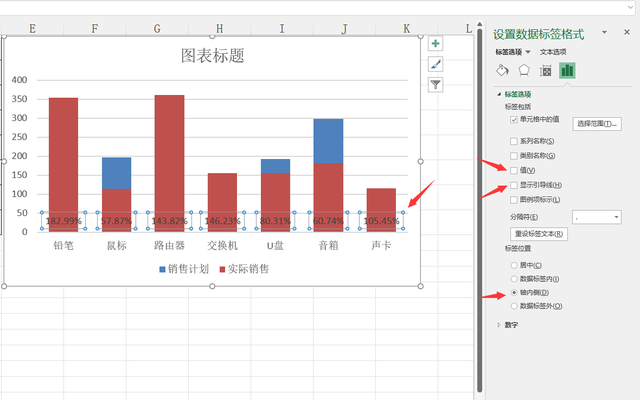
Task: Select column G header
Action: tap(157, 29)
